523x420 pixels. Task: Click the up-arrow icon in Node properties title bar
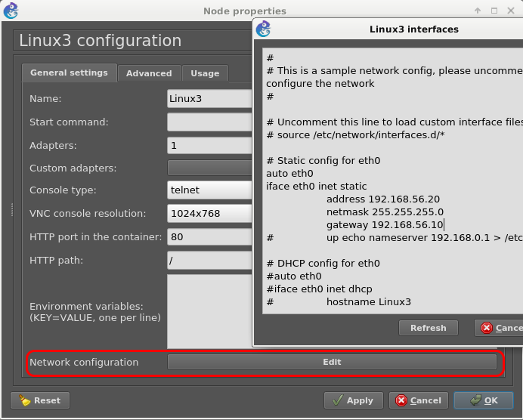tap(478, 11)
